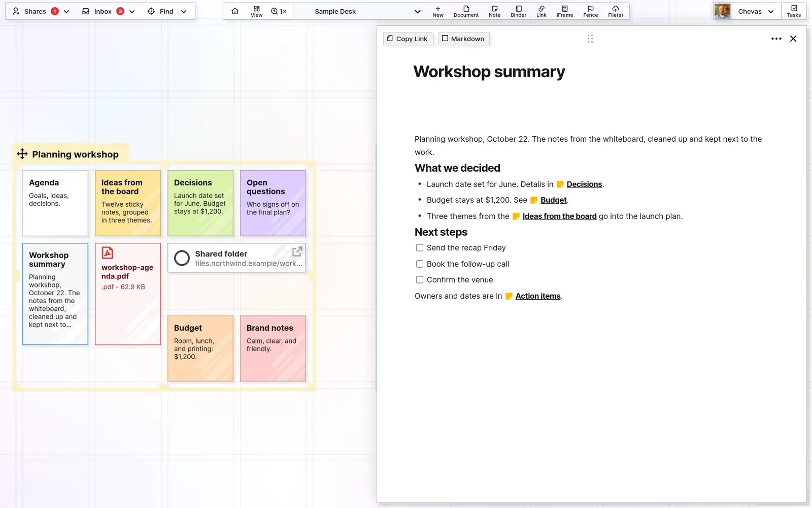Create a New item
Image resolution: width=812 pixels, height=508 pixels.
coord(438,11)
